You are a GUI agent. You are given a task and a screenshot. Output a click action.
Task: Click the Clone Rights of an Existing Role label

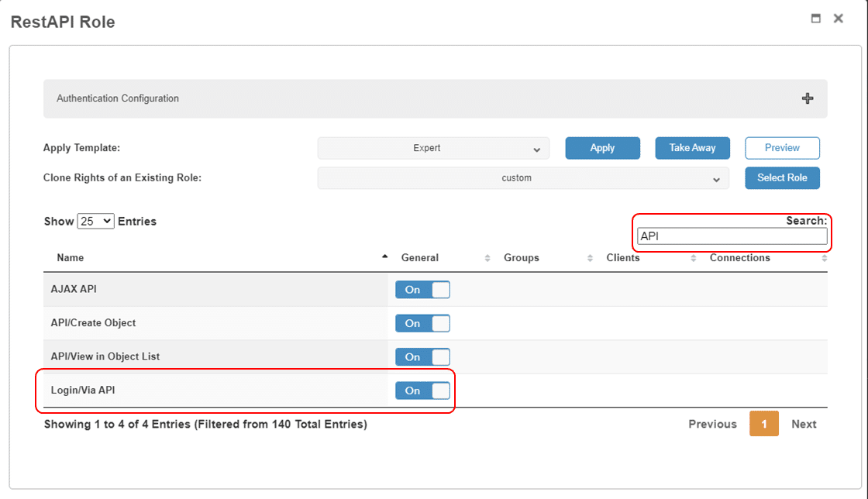pos(122,178)
